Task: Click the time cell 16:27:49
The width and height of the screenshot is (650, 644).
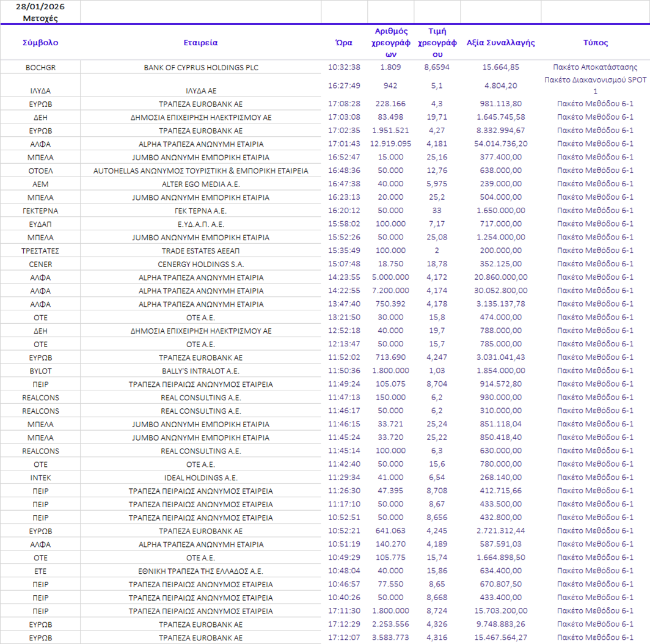Action: coord(344,86)
